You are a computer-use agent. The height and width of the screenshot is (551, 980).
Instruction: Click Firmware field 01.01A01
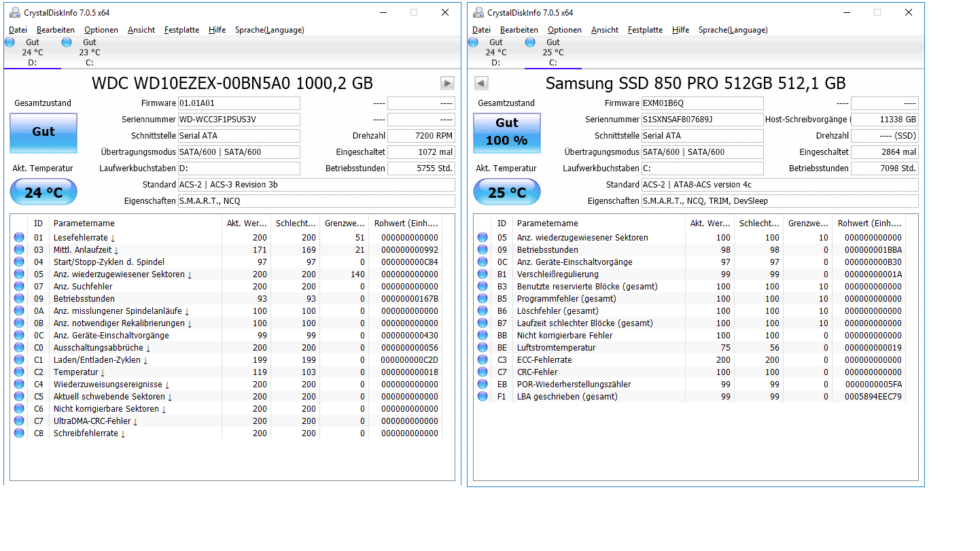tap(239, 103)
